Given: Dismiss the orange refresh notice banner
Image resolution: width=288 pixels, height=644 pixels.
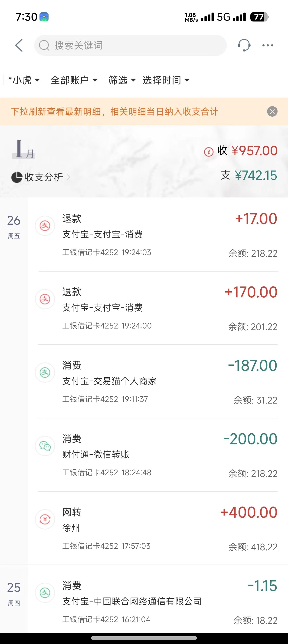Looking at the screenshot, I should [x=272, y=112].
